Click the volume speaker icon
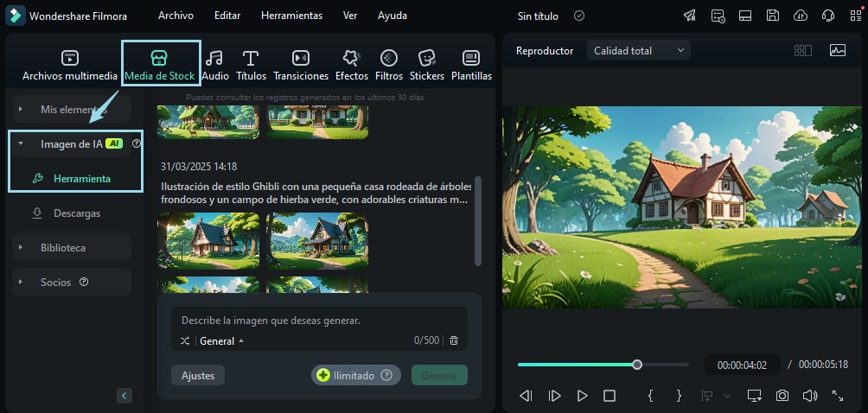 pos(810,396)
